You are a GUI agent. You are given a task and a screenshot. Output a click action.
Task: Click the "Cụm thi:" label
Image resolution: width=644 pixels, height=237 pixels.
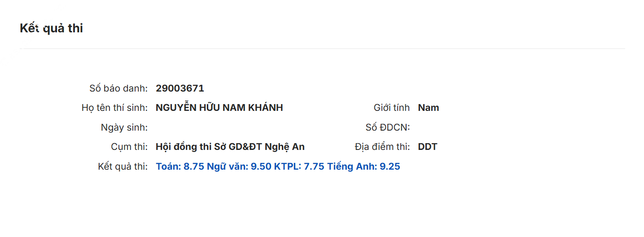(x=129, y=147)
